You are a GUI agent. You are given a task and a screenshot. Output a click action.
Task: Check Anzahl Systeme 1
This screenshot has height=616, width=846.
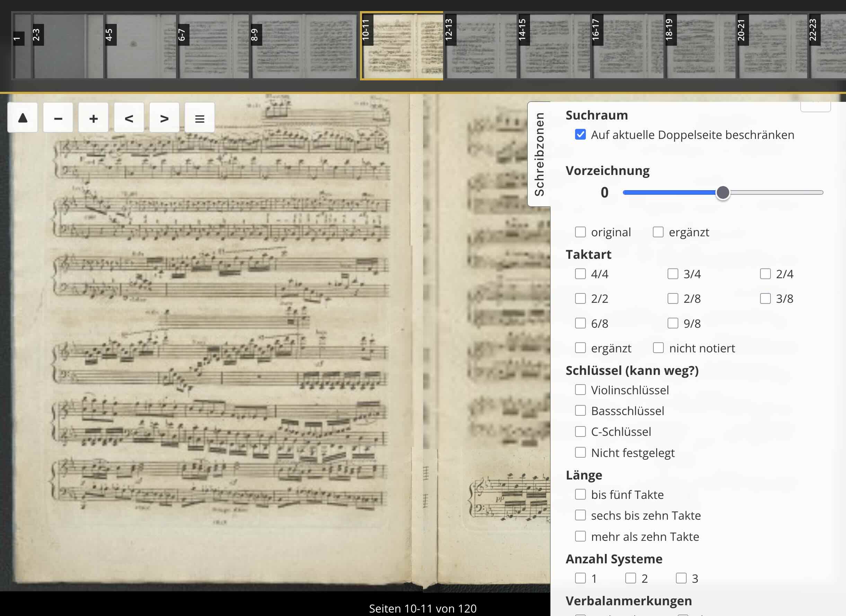(580, 578)
